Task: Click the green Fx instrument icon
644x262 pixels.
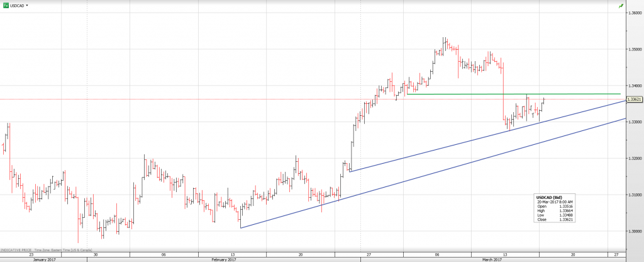Action: [x=6, y=5]
